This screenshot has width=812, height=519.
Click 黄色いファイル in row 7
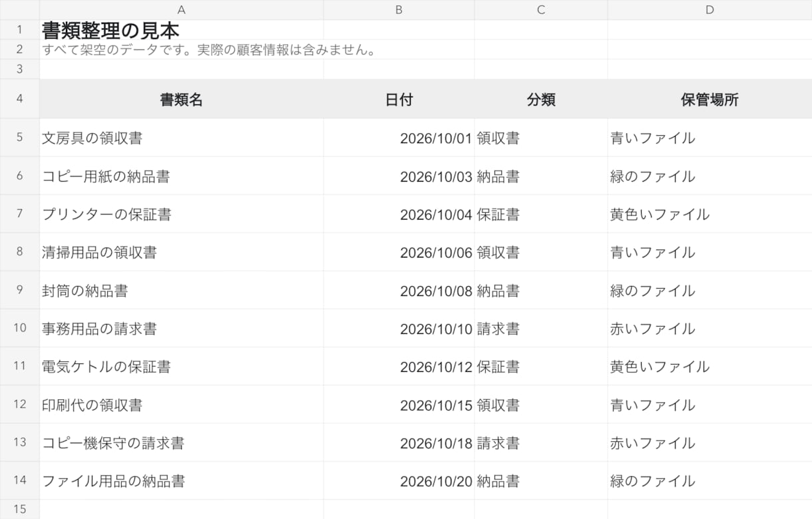coord(710,214)
